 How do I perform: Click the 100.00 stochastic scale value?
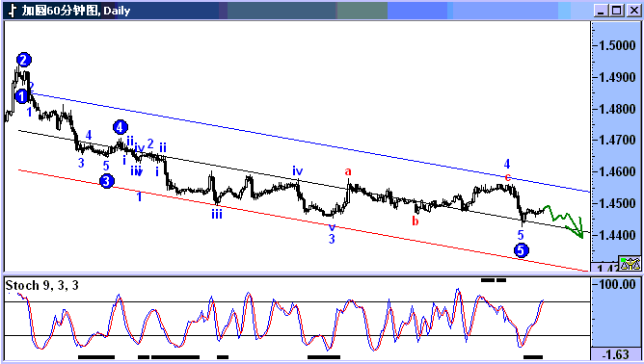click(617, 284)
